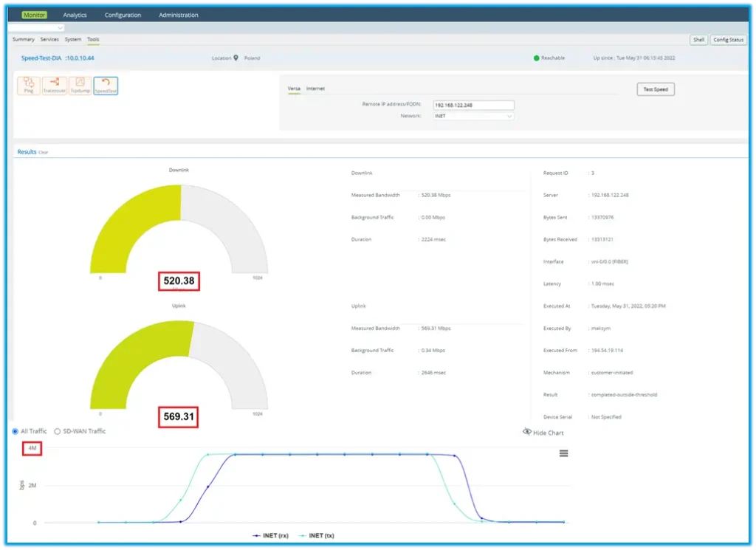Hide the chart using eye icon
Screen dimensions: 756x550
(x=527, y=432)
